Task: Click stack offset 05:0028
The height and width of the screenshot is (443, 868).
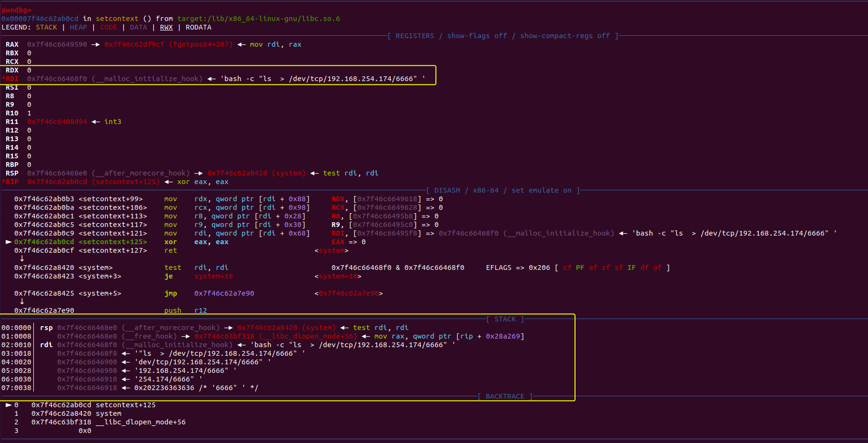Action: click(16, 371)
